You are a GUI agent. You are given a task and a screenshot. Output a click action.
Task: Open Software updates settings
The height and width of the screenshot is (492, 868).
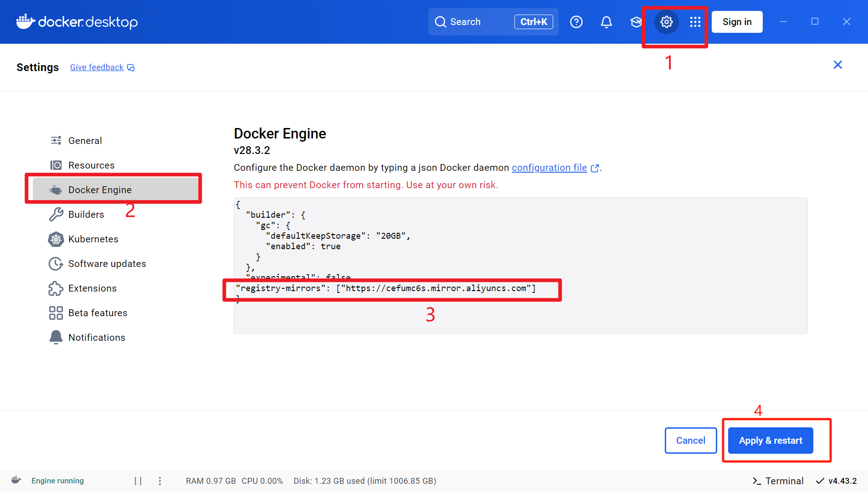[115, 263]
